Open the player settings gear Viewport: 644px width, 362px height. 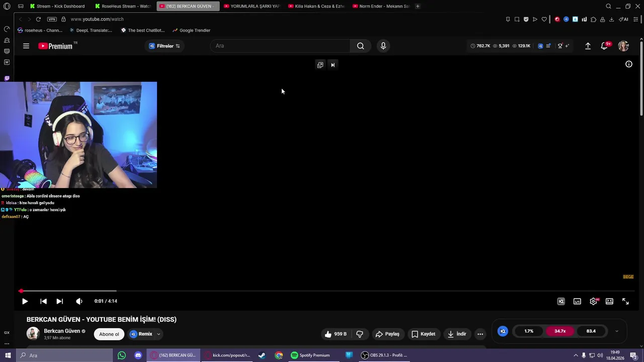593,301
